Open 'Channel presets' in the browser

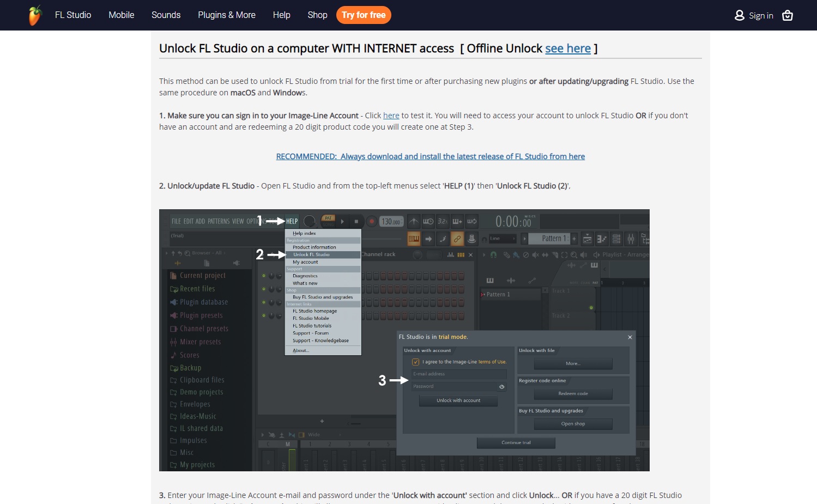coord(199,329)
